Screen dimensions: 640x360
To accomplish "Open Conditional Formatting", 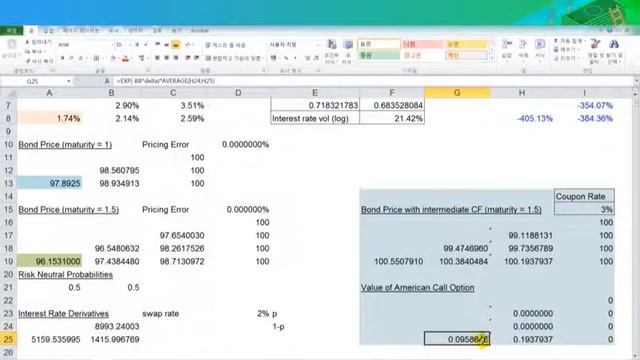I will 331,51.
